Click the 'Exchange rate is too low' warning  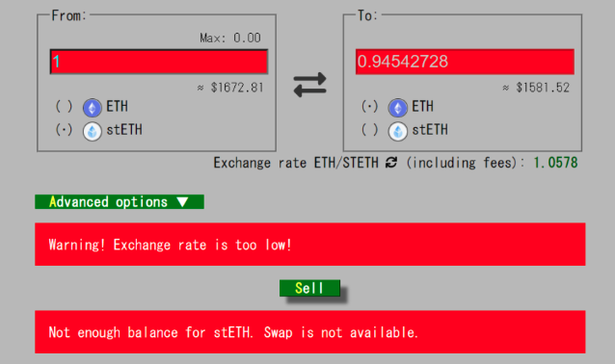pos(309,245)
